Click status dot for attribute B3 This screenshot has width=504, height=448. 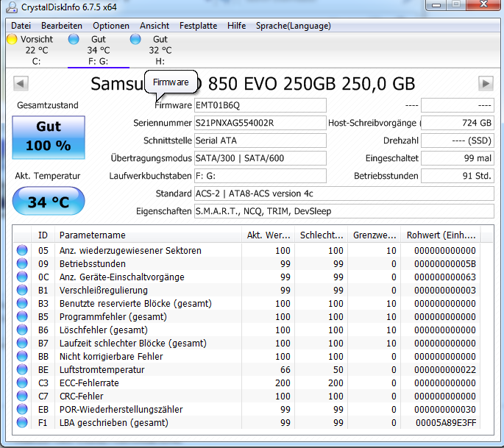pos(22,303)
